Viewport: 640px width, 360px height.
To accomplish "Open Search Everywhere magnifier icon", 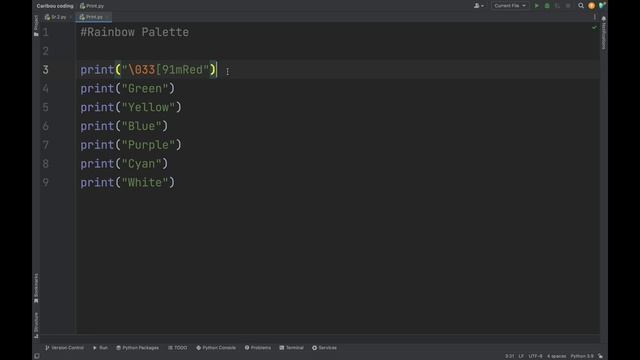I will pos(581,6).
